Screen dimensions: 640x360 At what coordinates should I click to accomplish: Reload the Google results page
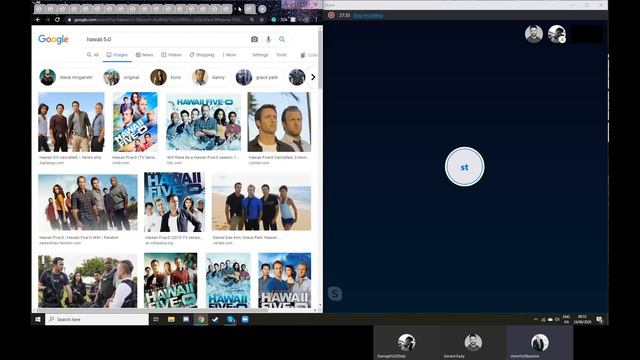(57, 20)
